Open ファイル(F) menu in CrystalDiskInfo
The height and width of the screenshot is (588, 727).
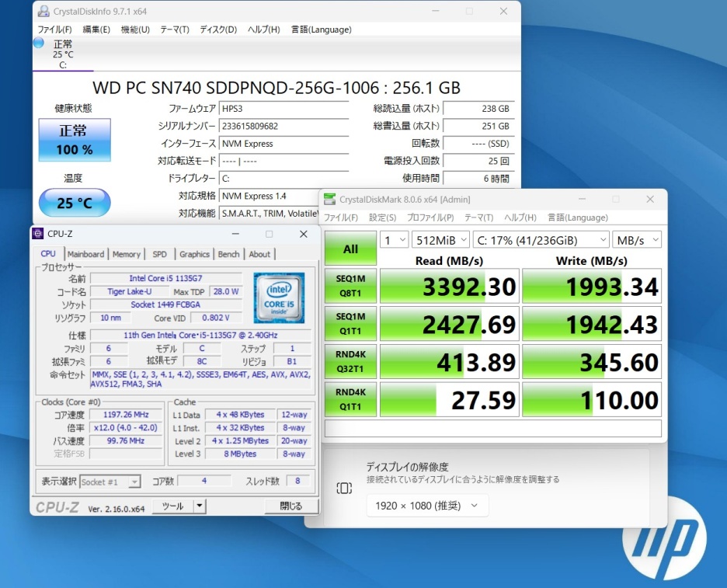click(x=54, y=30)
